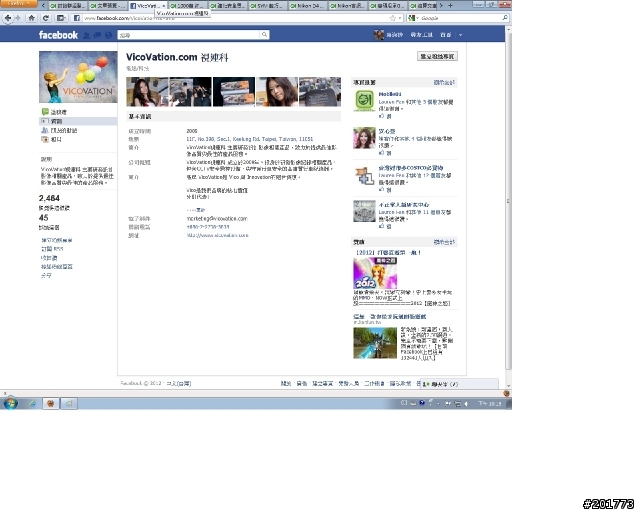Screen dimensions: 640x512
Task: Open the Firefox taskbar button
Action: tap(51, 404)
